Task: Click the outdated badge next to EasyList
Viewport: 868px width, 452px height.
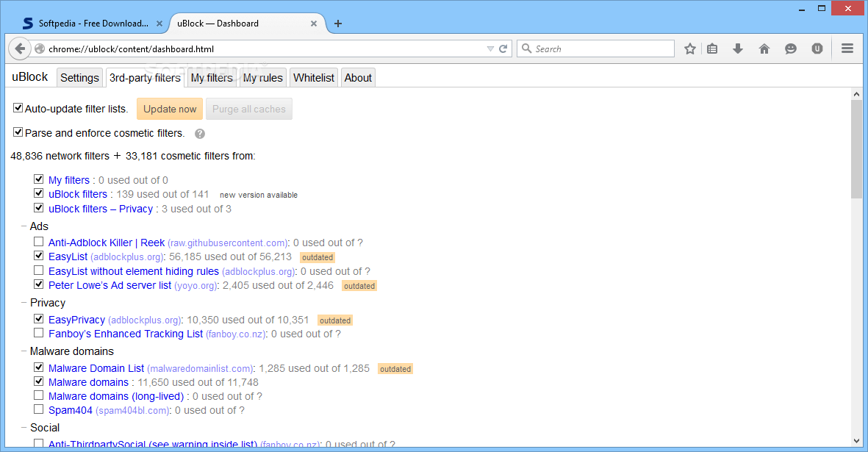Action: click(x=318, y=257)
